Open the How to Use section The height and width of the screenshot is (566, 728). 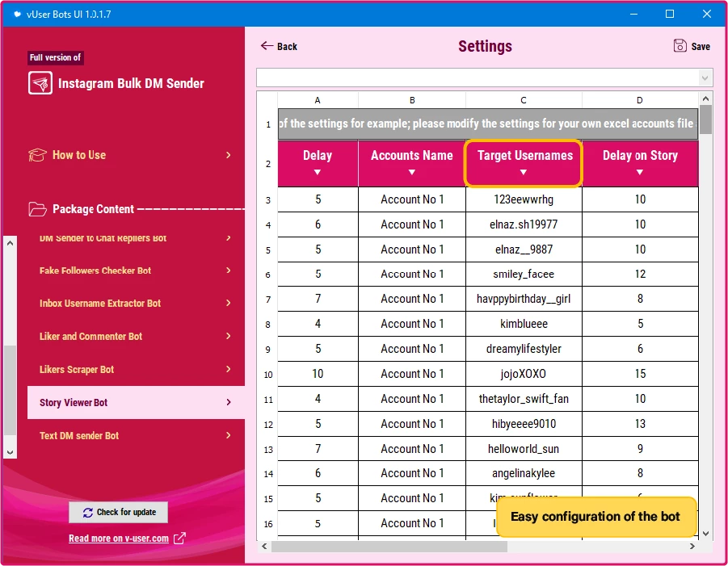(130, 155)
